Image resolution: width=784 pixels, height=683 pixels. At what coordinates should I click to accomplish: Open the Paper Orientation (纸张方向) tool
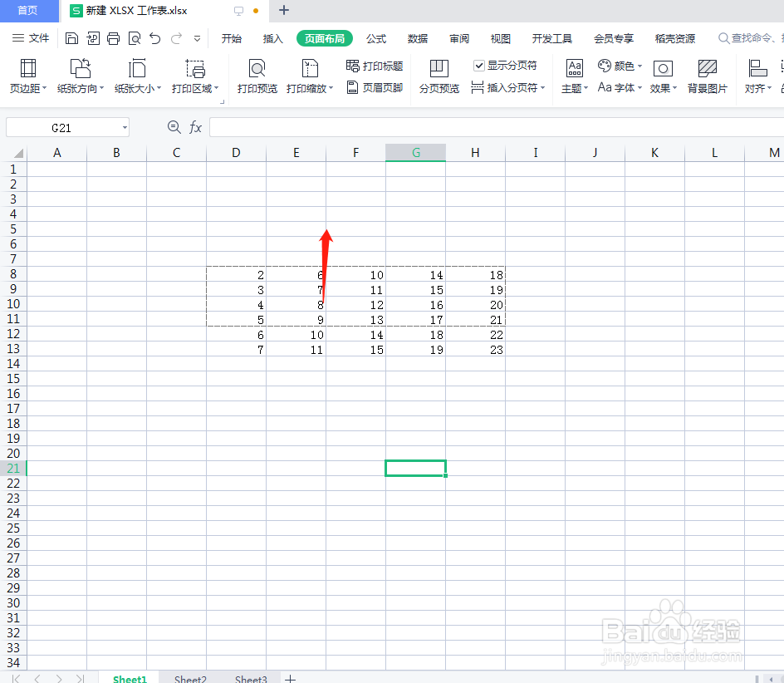coord(80,76)
